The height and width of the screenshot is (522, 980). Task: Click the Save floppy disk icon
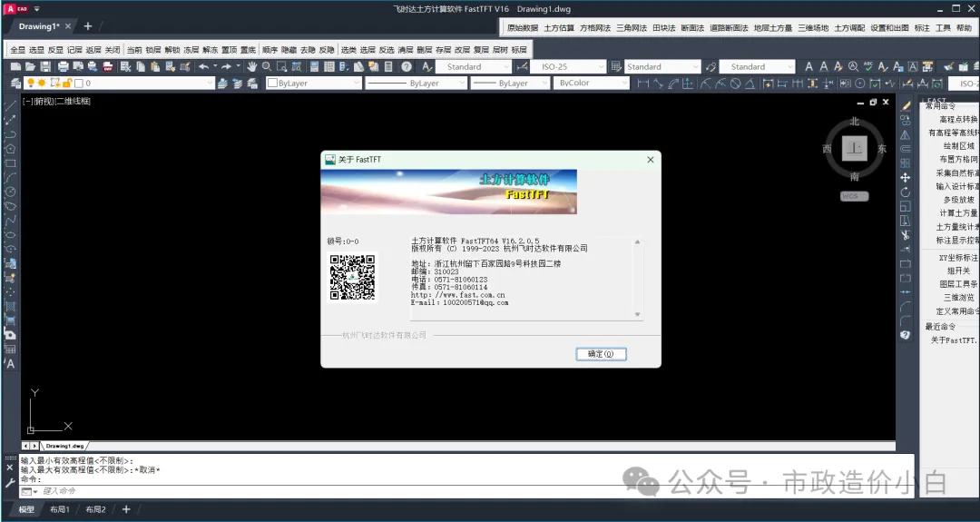tap(45, 66)
